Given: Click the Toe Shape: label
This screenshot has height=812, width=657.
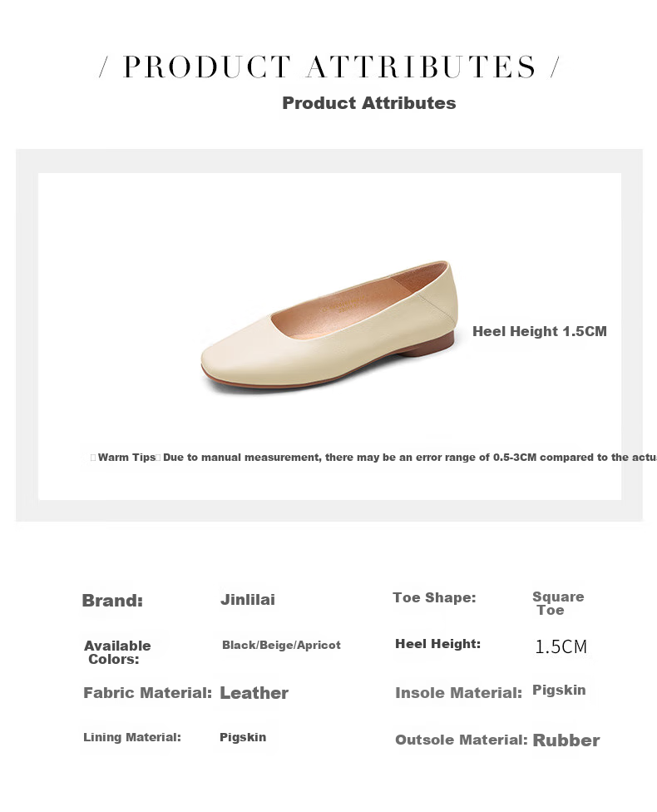Looking at the screenshot, I should click(x=434, y=597).
